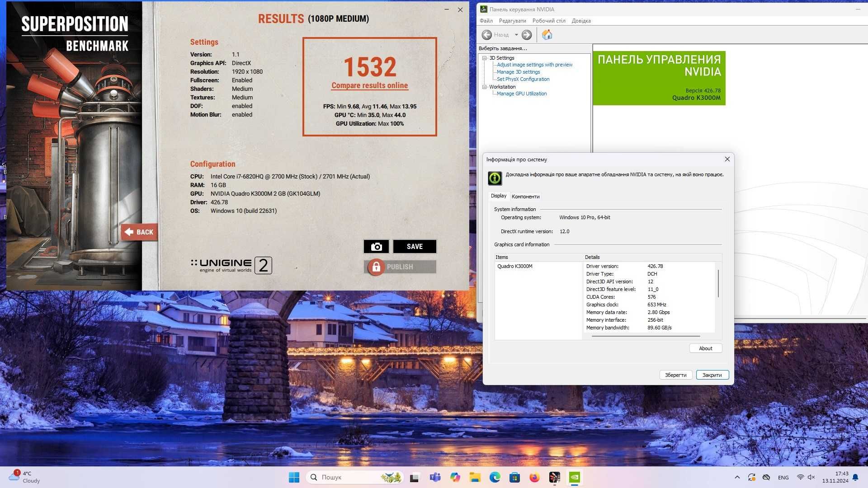Open the Windows Start menu
Viewport: 868px width, 488px height.
tap(294, 477)
